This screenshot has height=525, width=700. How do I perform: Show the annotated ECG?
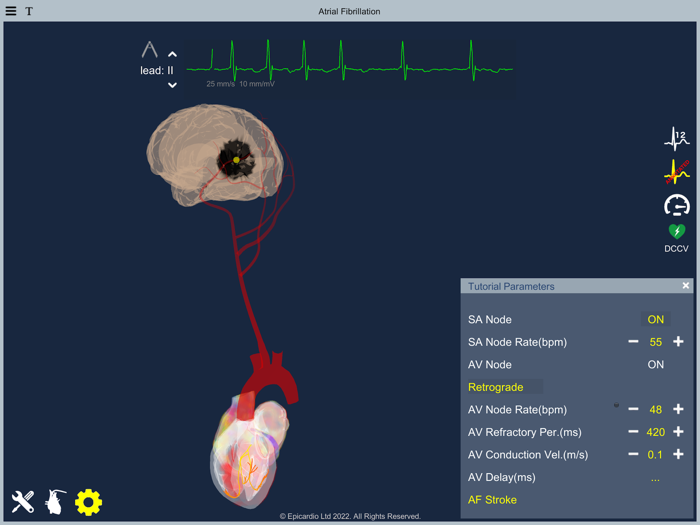pos(677,172)
